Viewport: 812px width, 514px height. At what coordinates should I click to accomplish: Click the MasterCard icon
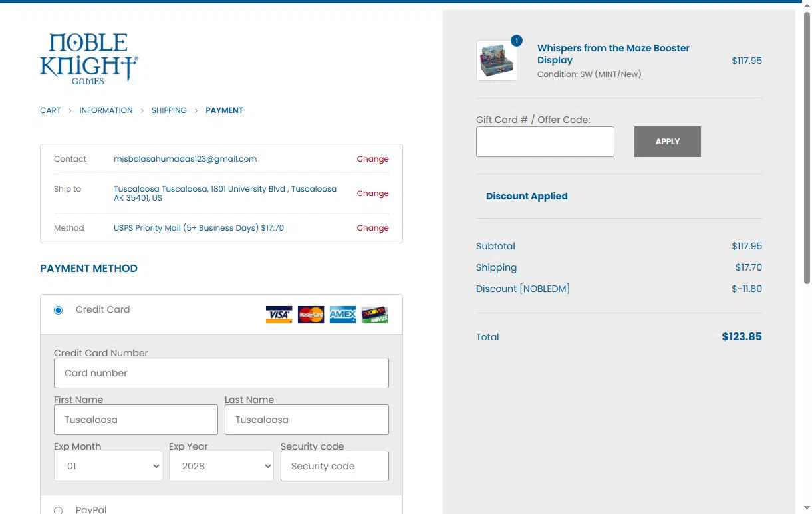point(311,315)
